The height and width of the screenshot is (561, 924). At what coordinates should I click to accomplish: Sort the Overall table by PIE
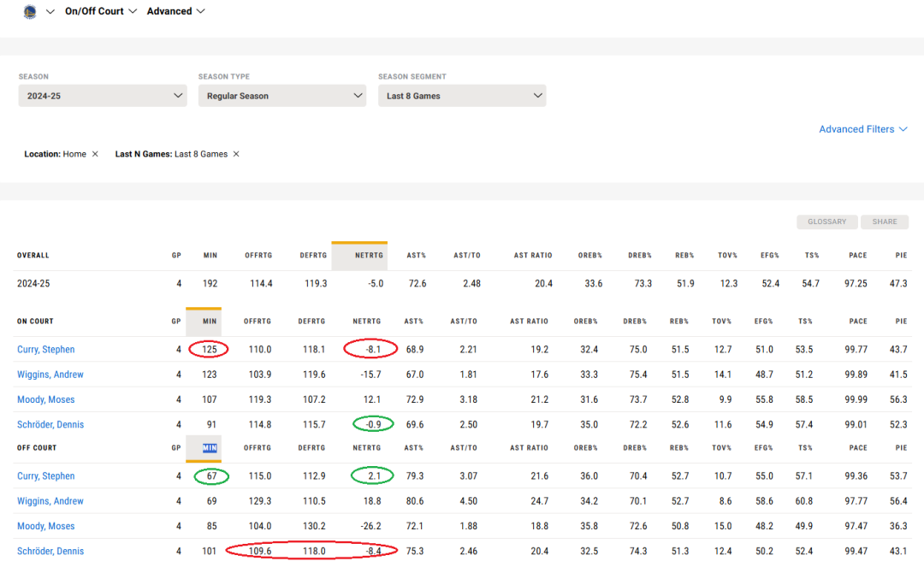tap(901, 255)
